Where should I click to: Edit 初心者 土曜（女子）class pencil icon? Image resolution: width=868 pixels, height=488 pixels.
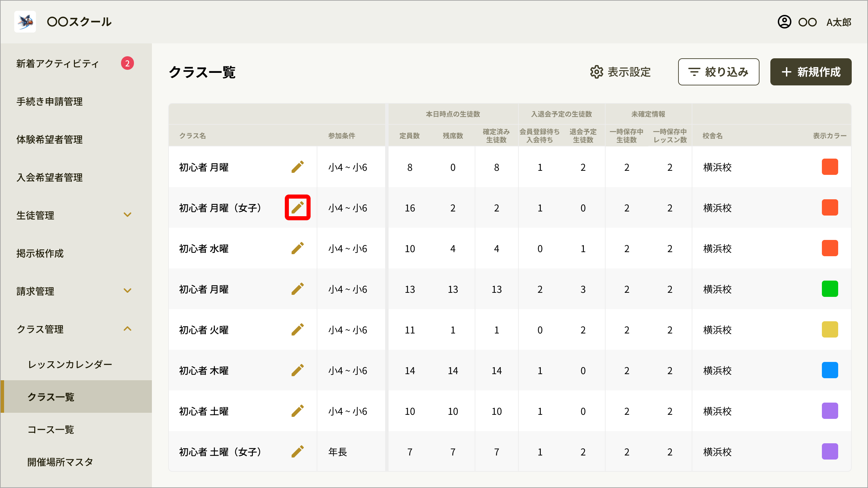pos(297,451)
